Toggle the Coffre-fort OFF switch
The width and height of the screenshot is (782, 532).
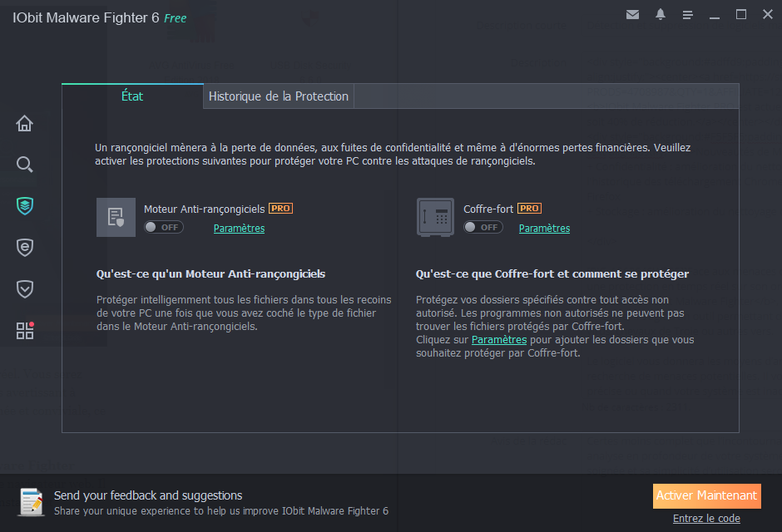coord(483,227)
